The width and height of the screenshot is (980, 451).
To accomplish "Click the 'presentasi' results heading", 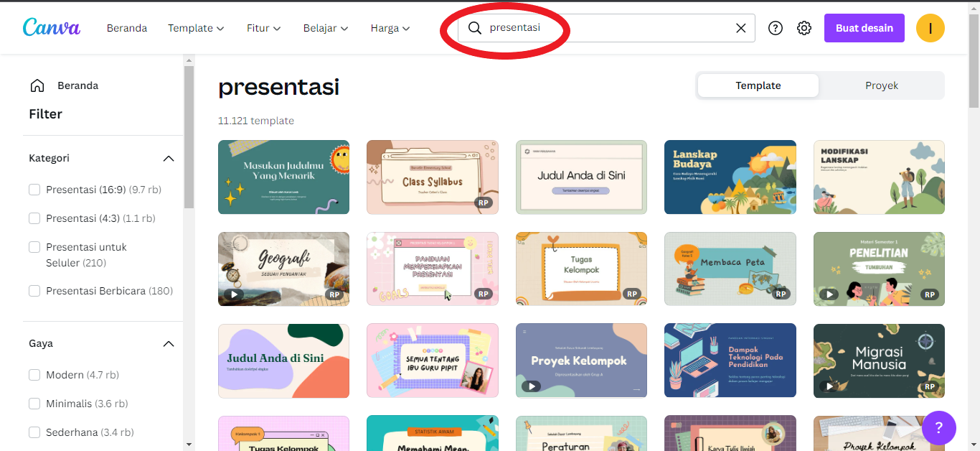I will click(x=278, y=87).
